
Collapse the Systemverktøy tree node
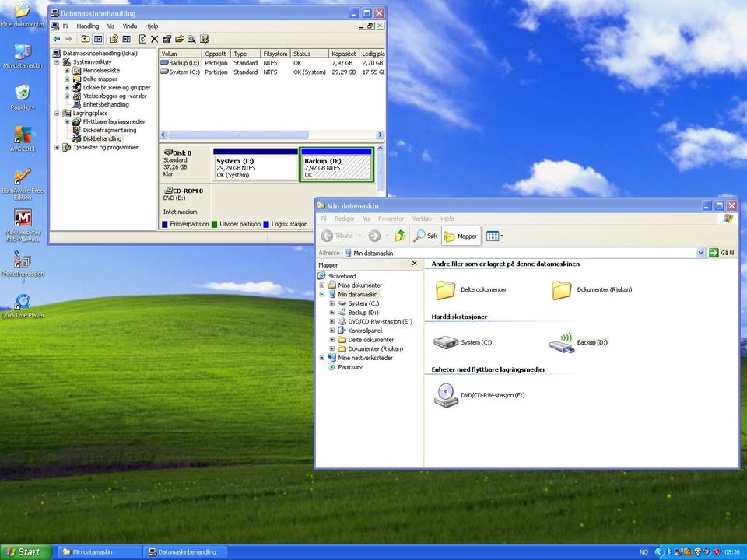pyautogui.click(x=57, y=62)
